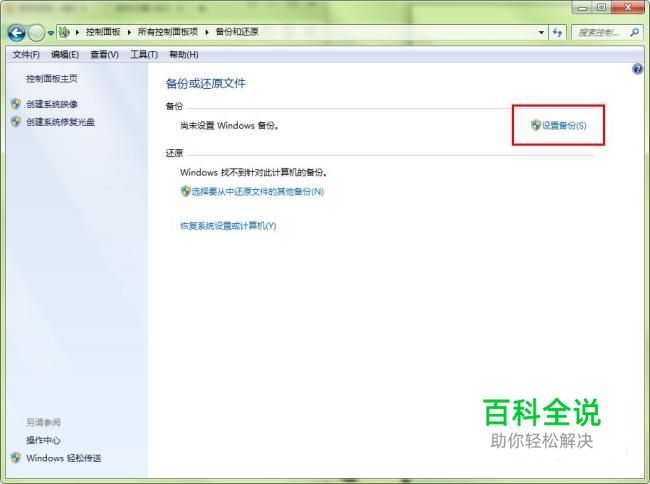The image size is (650, 484).
Task: Click the 备份或还原文件 heading text
Action: coord(206,84)
